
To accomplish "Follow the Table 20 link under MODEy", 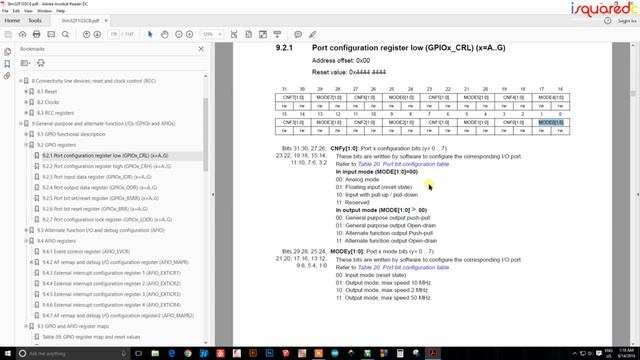I will pyautogui.click(x=404, y=267).
